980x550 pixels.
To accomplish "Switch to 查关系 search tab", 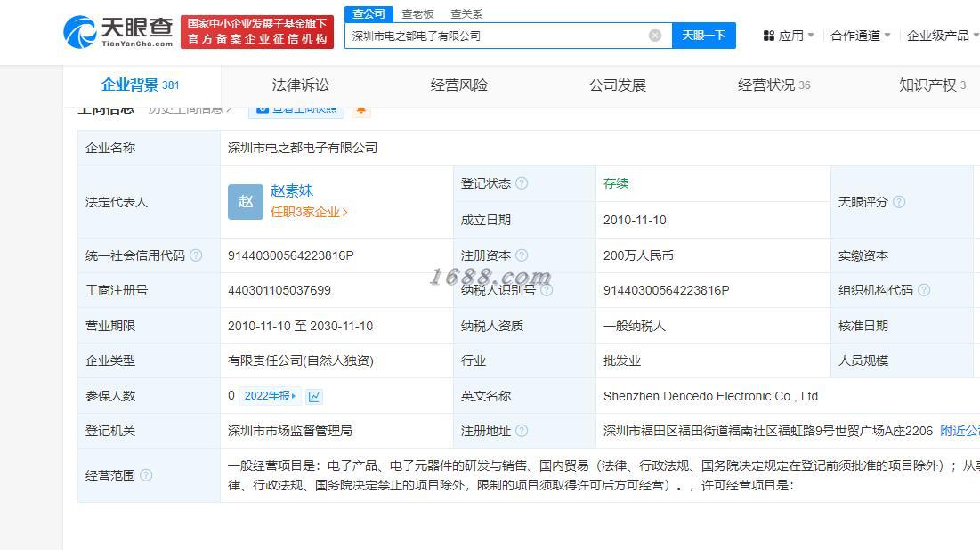I will [466, 13].
